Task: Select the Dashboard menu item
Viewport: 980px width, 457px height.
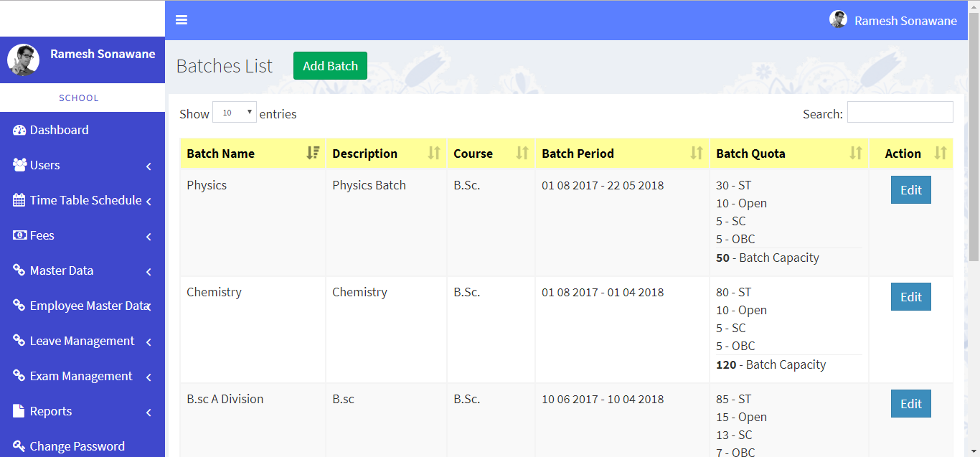Action: pyautogui.click(x=58, y=130)
